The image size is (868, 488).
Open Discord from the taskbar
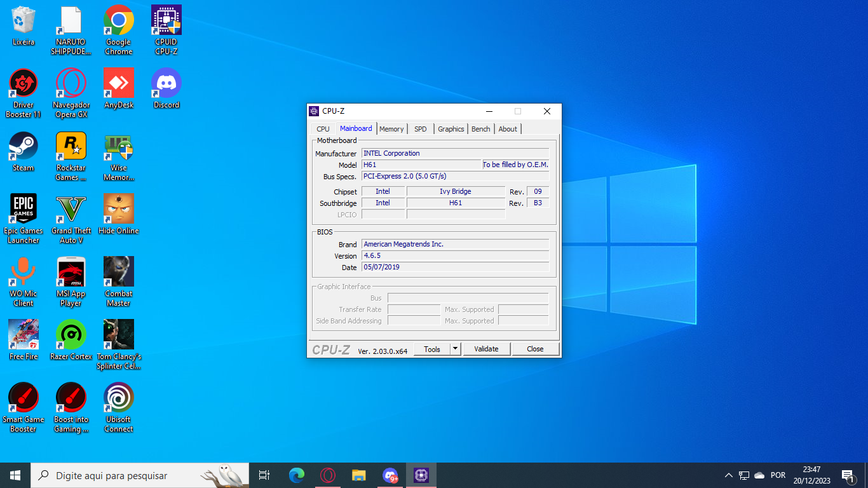coord(390,475)
